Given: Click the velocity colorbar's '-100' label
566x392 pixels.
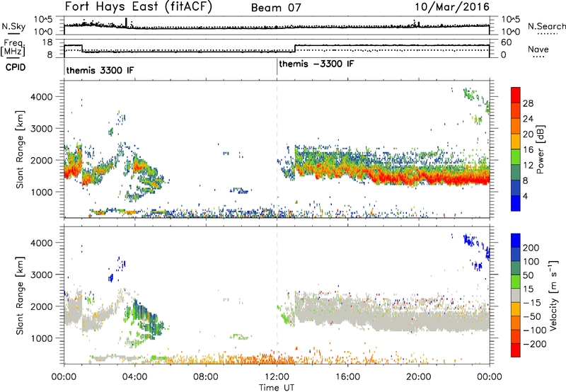Looking at the screenshot, I should [x=534, y=330].
